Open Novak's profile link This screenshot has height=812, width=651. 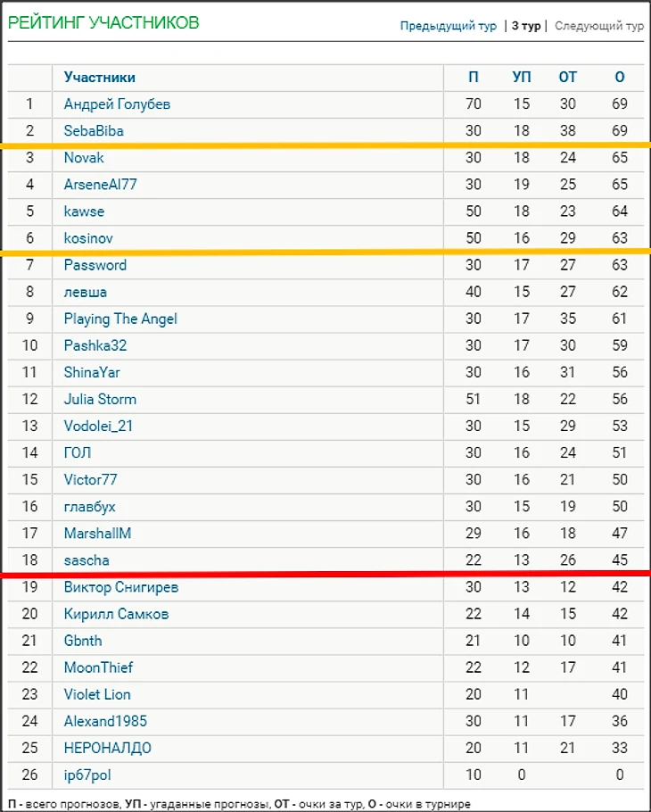[x=84, y=158]
